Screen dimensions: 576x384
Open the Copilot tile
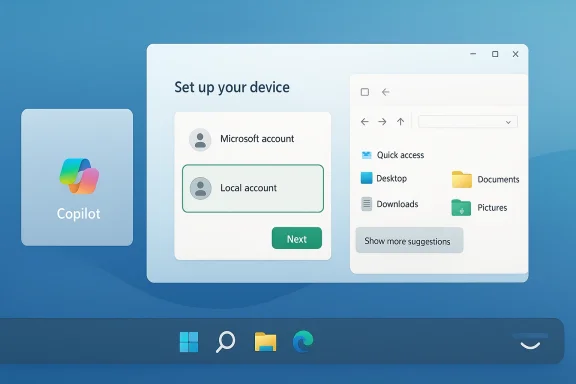pos(77,177)
